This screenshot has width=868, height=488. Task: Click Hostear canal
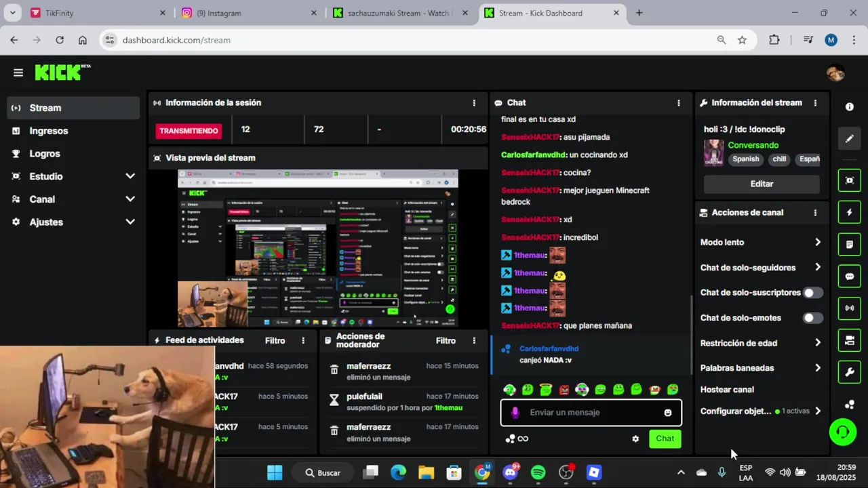(x=727, y=390)
